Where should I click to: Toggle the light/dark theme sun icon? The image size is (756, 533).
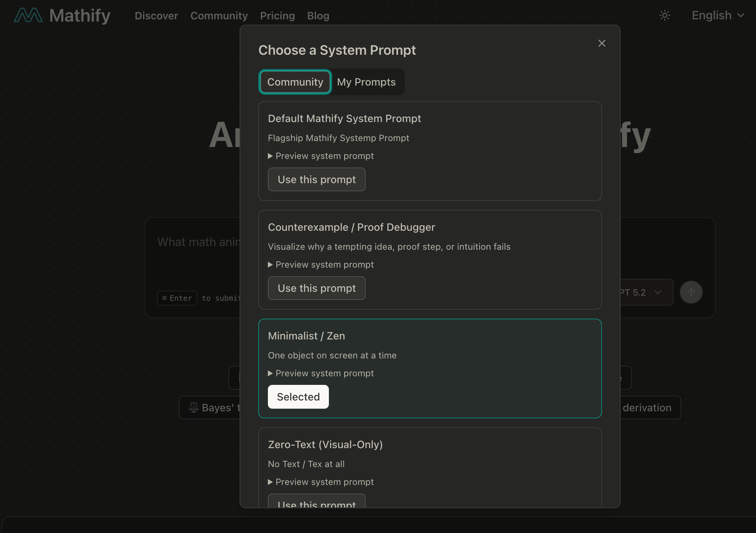[664, 16]
